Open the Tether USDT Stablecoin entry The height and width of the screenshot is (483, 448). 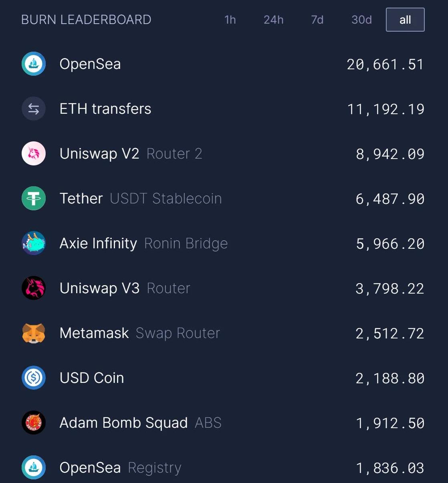tap(140, 199)
